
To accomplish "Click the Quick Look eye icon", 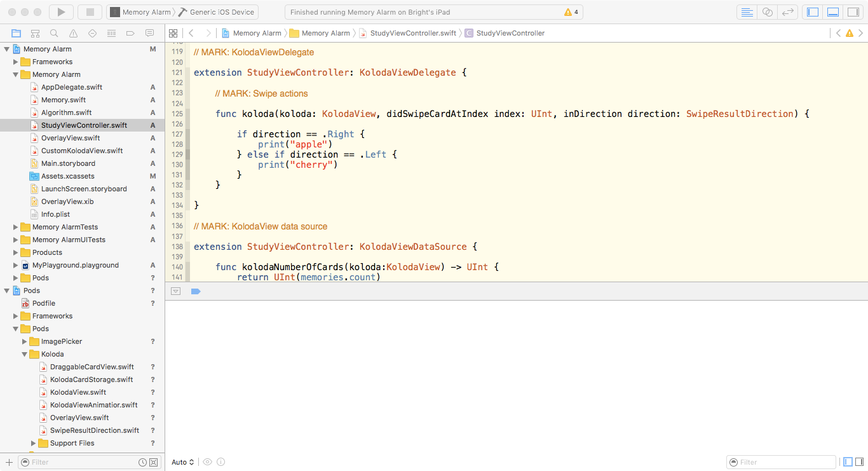I will [x=208, y=462].
